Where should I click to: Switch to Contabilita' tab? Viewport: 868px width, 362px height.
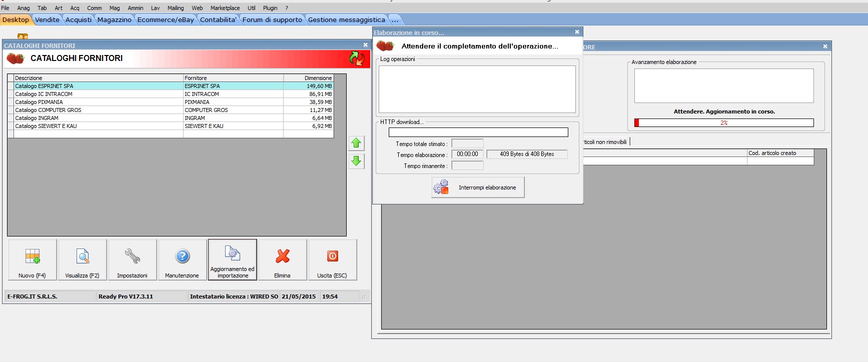[x=218, y=20]
